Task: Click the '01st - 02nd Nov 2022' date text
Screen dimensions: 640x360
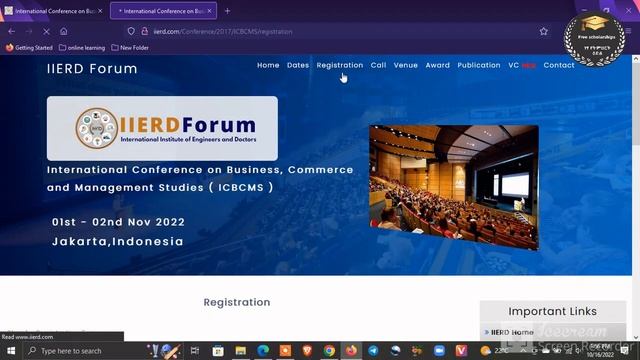Action: pyautogui.click(x=118, y=222)
